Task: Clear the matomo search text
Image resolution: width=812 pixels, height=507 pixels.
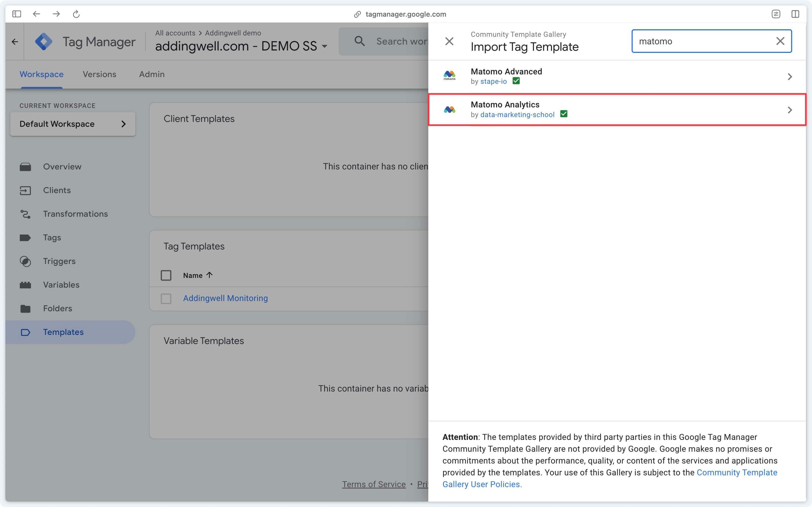Action: point(780,41)
